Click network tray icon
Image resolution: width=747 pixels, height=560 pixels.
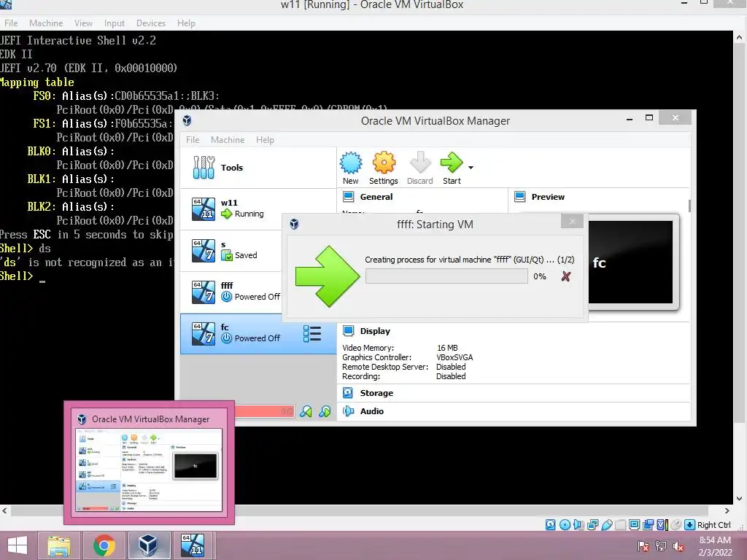pos(661,545)
